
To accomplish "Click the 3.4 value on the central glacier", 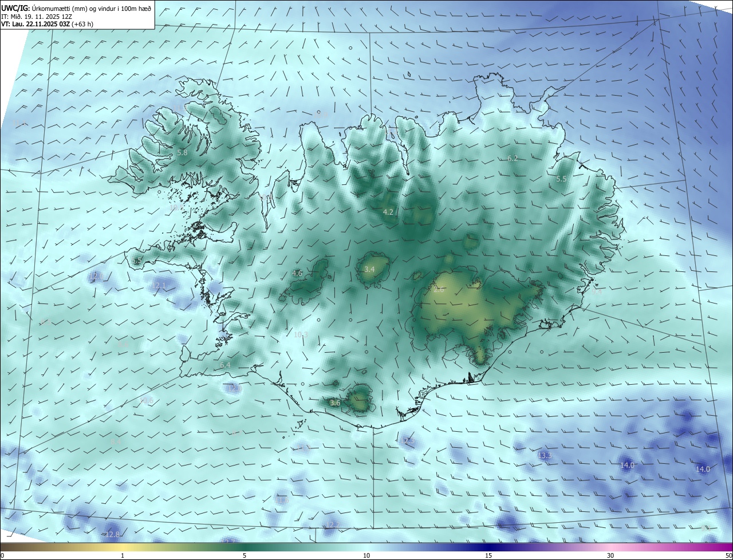I will [369, 269].
